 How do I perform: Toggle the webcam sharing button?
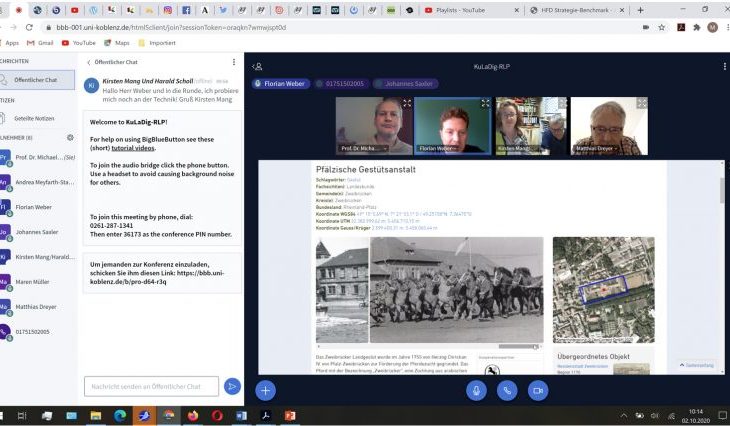538,390
